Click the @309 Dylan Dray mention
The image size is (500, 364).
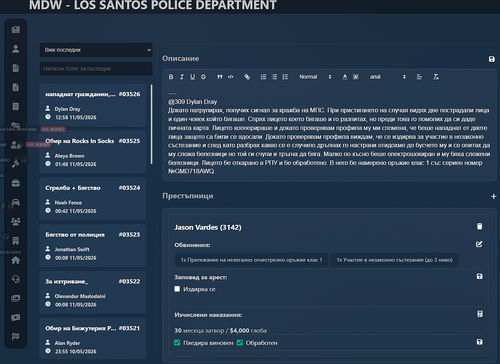tap(193, 102)
